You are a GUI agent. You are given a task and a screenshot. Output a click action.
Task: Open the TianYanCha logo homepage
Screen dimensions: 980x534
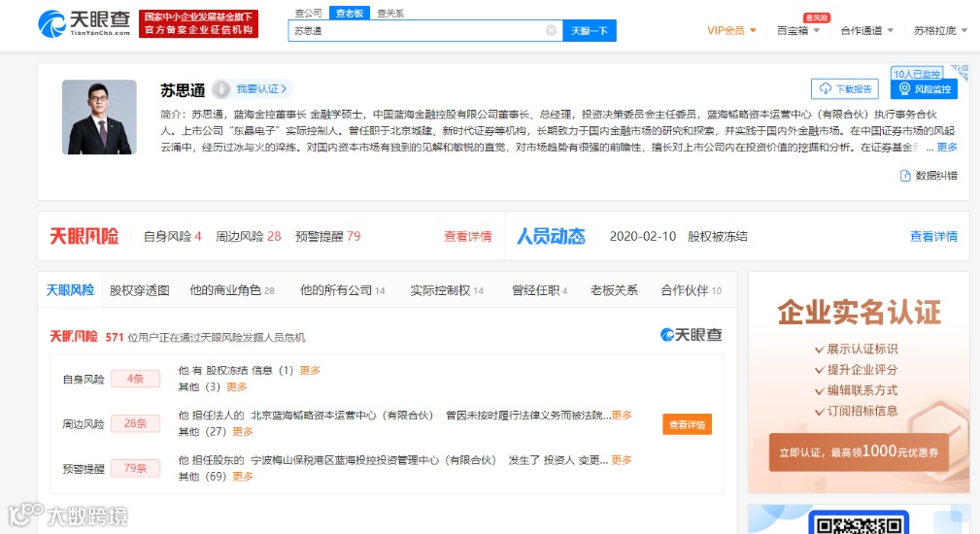click(x=84, y=23)
